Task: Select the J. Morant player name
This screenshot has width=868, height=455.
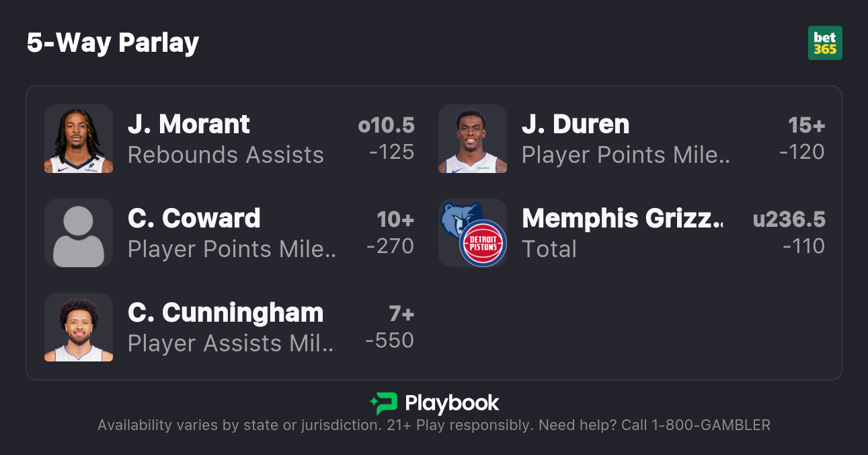Action: tap(189, 125)
